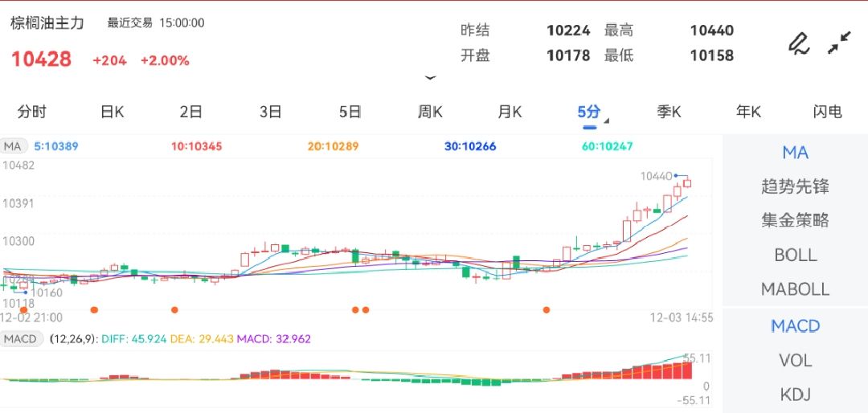868x413 pixels.
Task: Open the drawing pen tool icon
Action: (799, 43)
